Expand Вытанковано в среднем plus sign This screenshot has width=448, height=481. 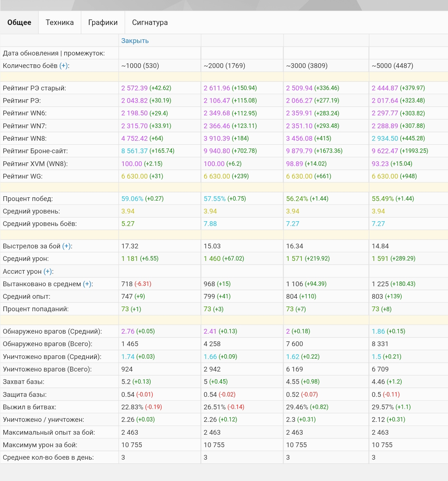[x=87, y=284]
